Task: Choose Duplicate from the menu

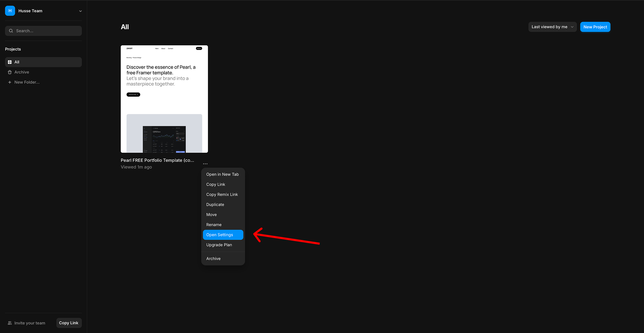Action: (x=223, y=205)
